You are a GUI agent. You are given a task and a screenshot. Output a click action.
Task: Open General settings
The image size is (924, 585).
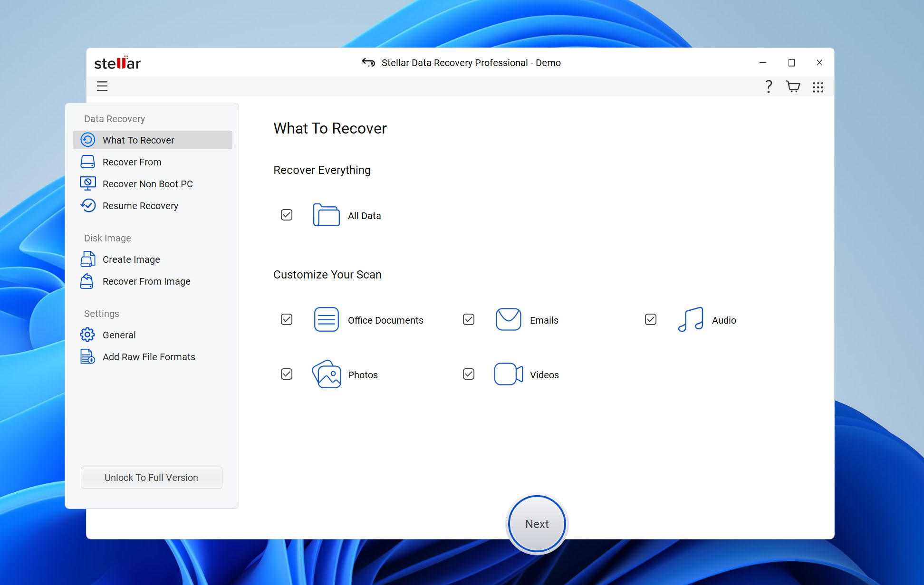pos(153,335)
